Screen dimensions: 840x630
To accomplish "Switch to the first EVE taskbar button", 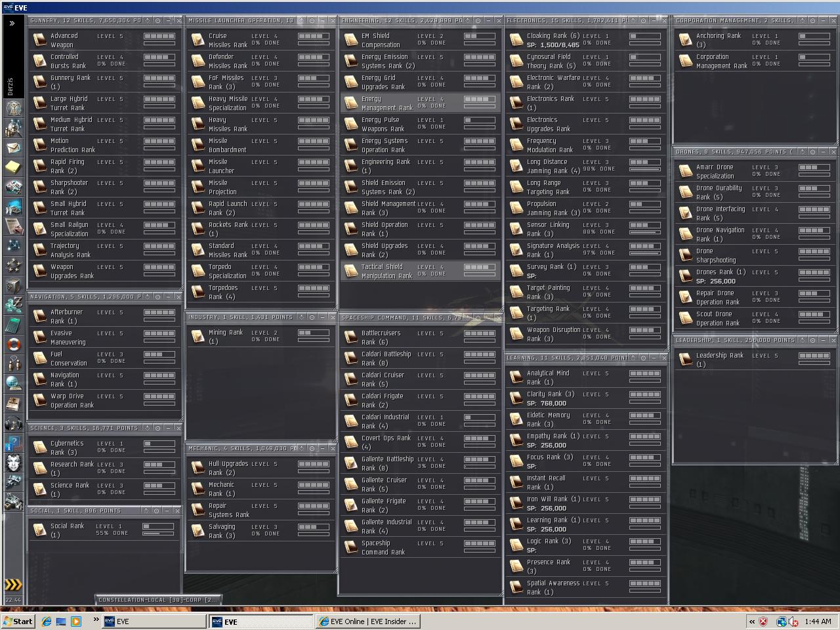I will pyautogui.click(x=155, y=621).
